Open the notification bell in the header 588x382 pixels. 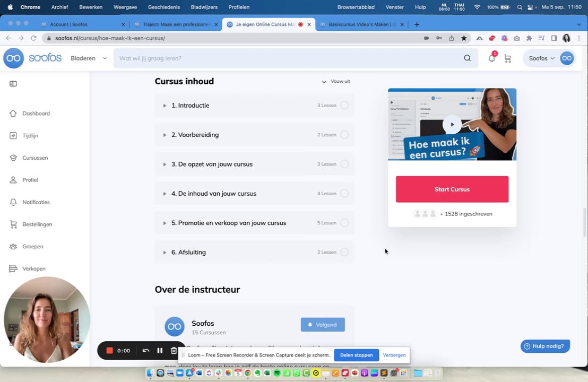[491, 58]
